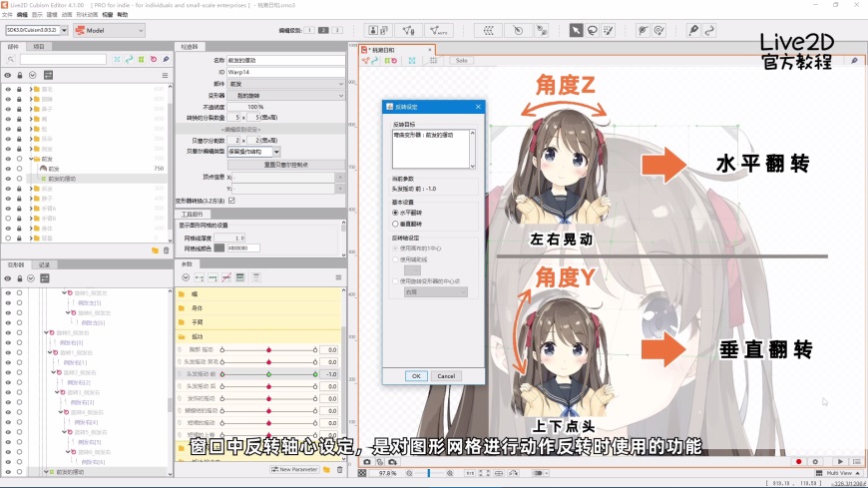
Task: Click the 名称 name input field
Action: click(286, 60)
